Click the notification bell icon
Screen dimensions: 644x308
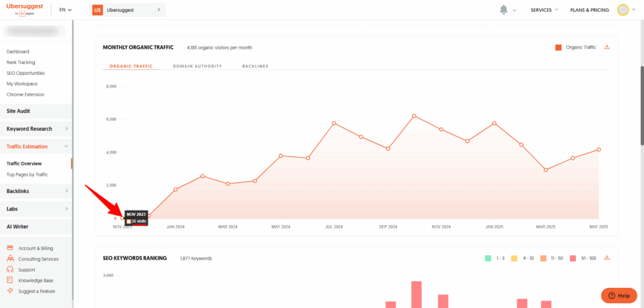click(504, 9)
